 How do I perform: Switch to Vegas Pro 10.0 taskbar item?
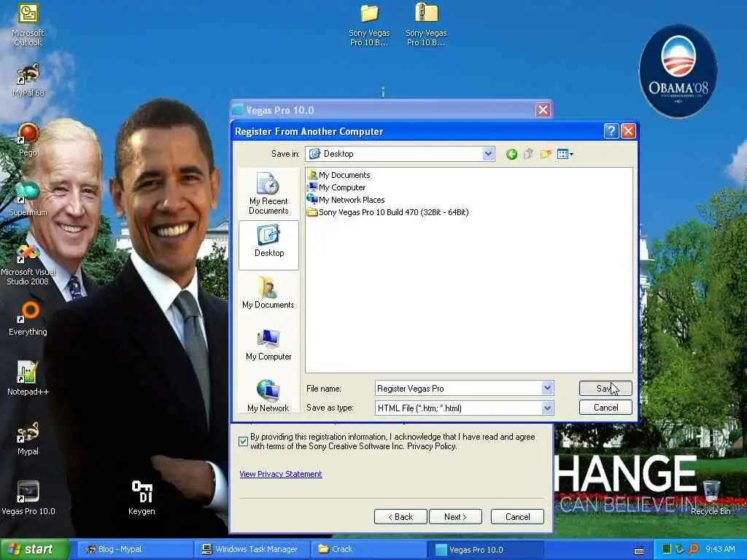pyautogui.click(x=485, y=549)
